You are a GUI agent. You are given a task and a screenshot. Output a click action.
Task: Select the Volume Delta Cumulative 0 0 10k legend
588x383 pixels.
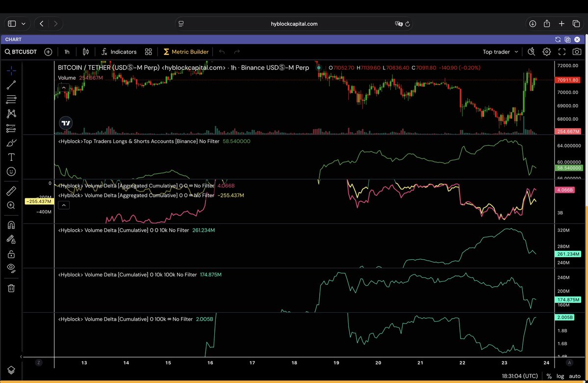(124, 230)
